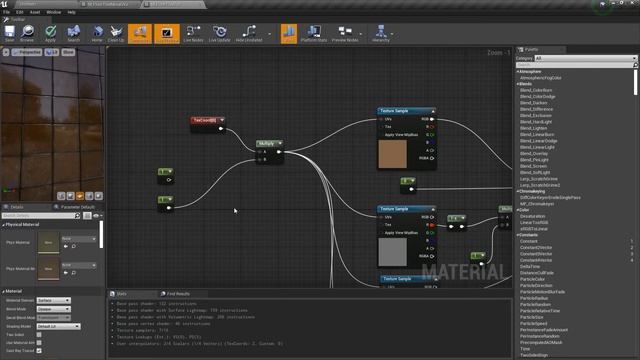Select plane preview shape icon
Image resolution: width=640 pixels, height=360 pixels.
point(80,196)
